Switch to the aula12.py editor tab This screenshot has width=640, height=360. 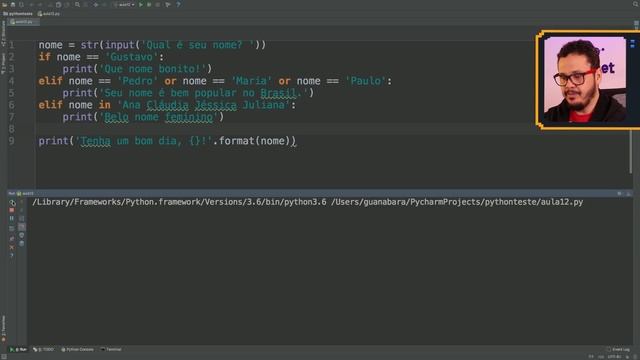(24, 22)
